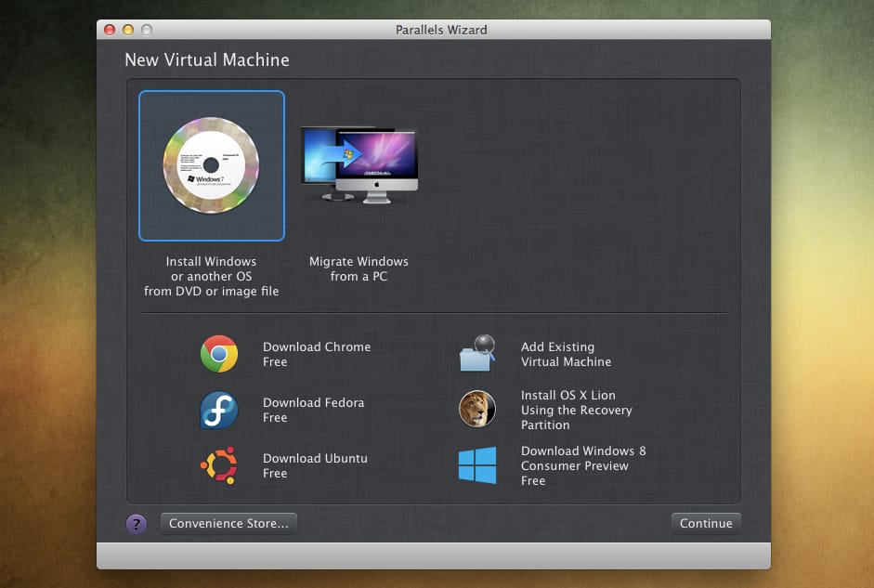Click the Fedora logo icon
This screenshot has height=588, width=874.
coord(219,410)
